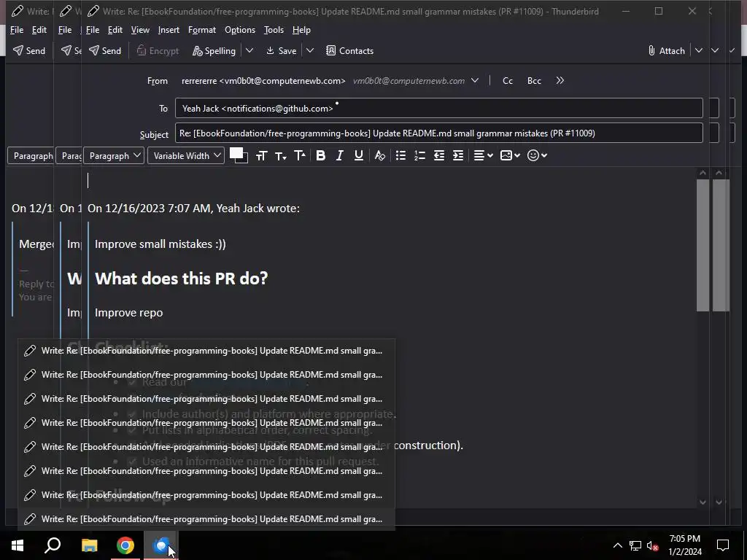Show hidden system tray icons

[617, 545]
